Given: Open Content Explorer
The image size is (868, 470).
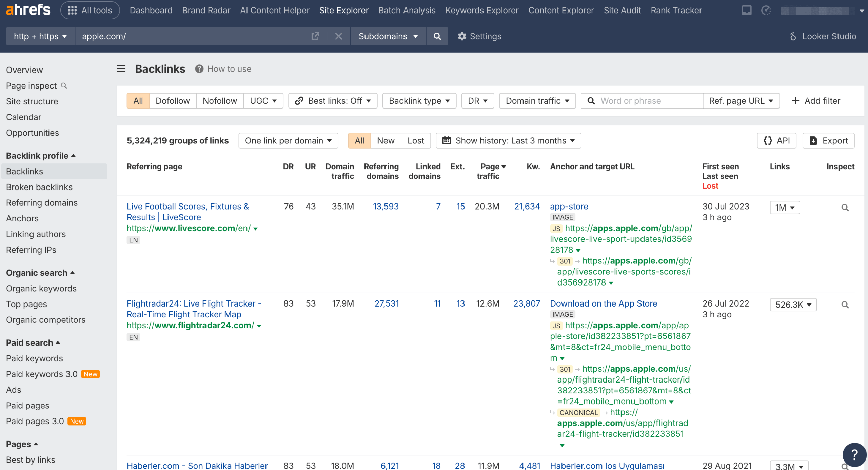Looking at the screenshot, I should click(561, 10).
